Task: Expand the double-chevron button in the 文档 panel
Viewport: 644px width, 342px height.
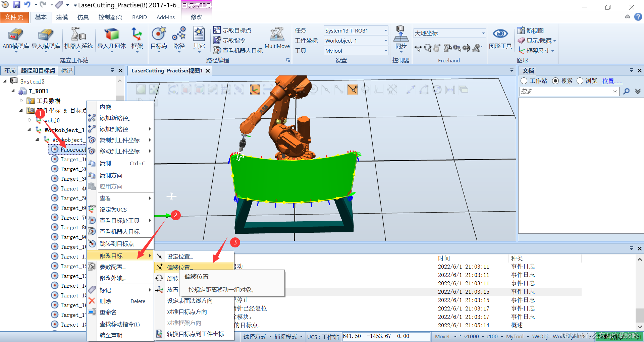Action: click(638, 91)
